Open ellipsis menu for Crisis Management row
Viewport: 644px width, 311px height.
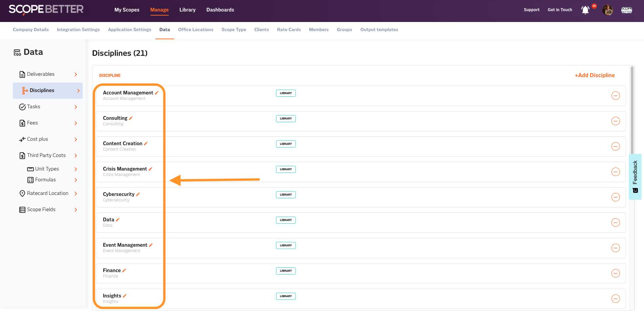[x=616, y=172]
